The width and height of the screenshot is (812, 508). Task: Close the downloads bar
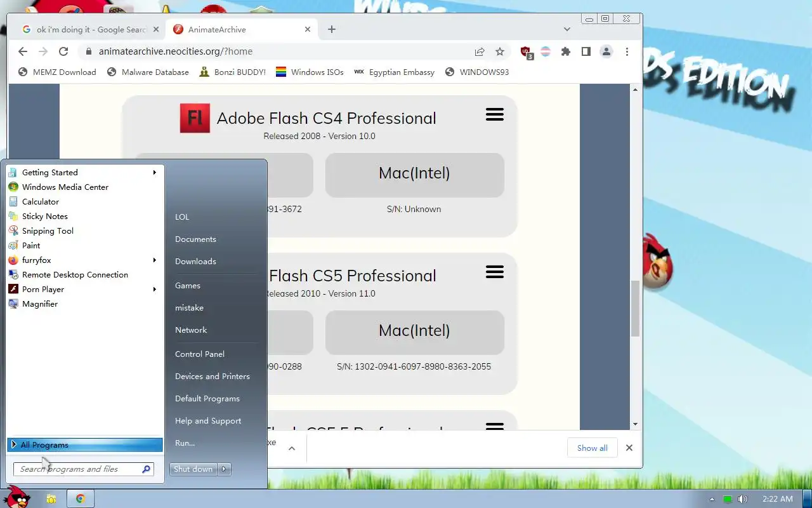click(629, 448)
